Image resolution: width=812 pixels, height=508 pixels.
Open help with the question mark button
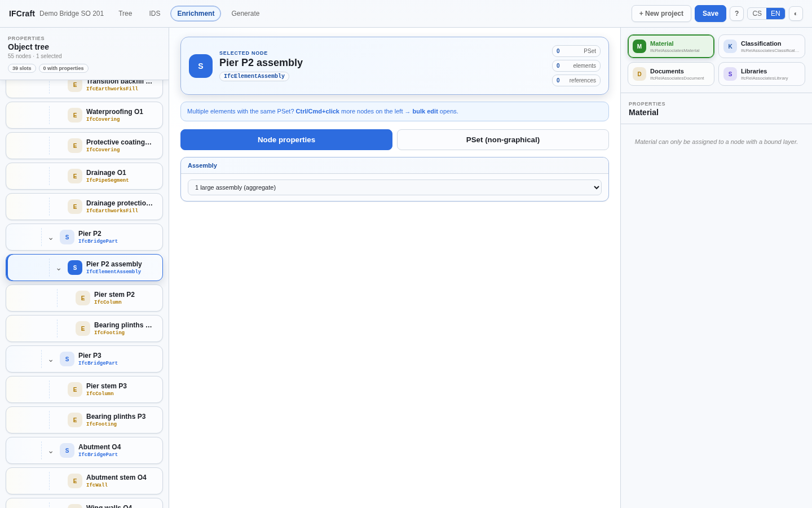point(736,14)
